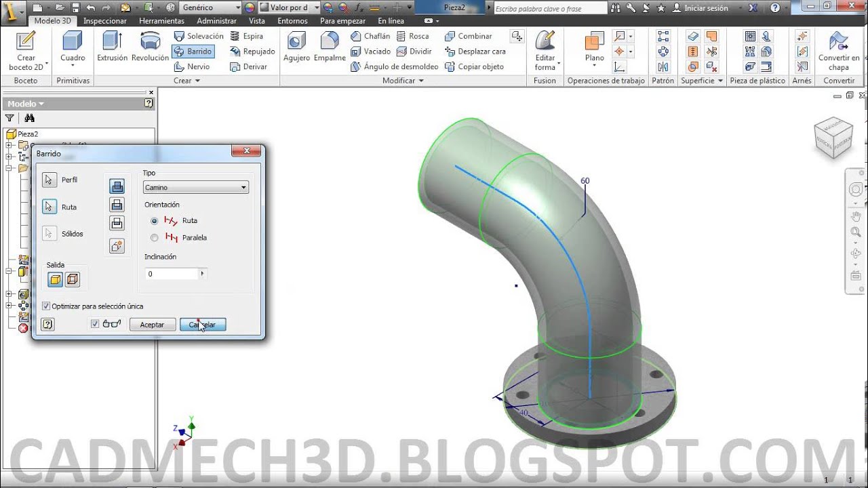This screenshot has height=488, width=868.
Task: Click Convertir en chapa
Action: coord(839,51)
